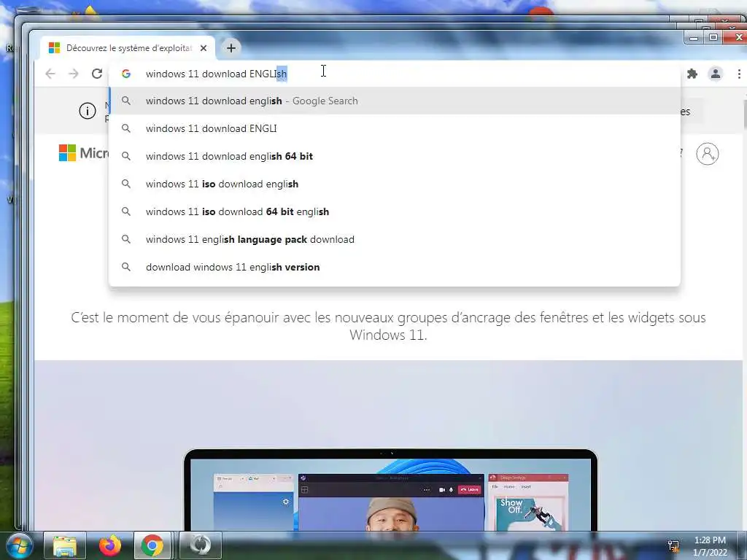Viewport: 747px width, 560px height.
Task: Open the Chrome profile avatar menu
Action: tap(716, 74)
